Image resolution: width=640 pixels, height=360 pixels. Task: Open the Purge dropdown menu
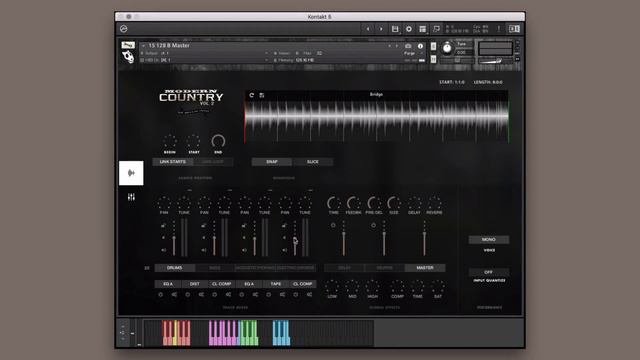coord(413,53)
